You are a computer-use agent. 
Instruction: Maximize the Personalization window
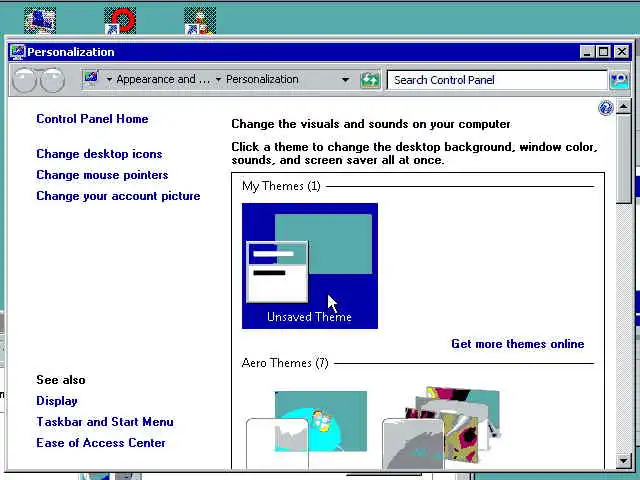604,52
